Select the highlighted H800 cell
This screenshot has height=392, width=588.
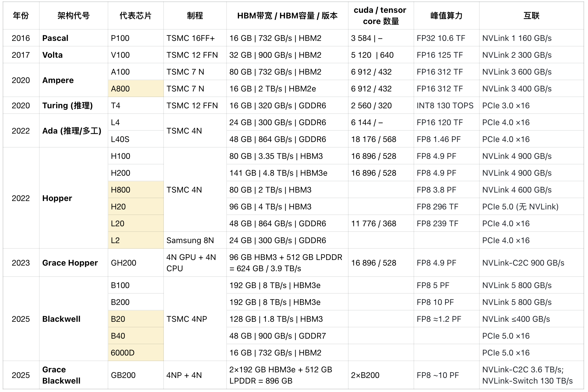(x=136, y=190)
